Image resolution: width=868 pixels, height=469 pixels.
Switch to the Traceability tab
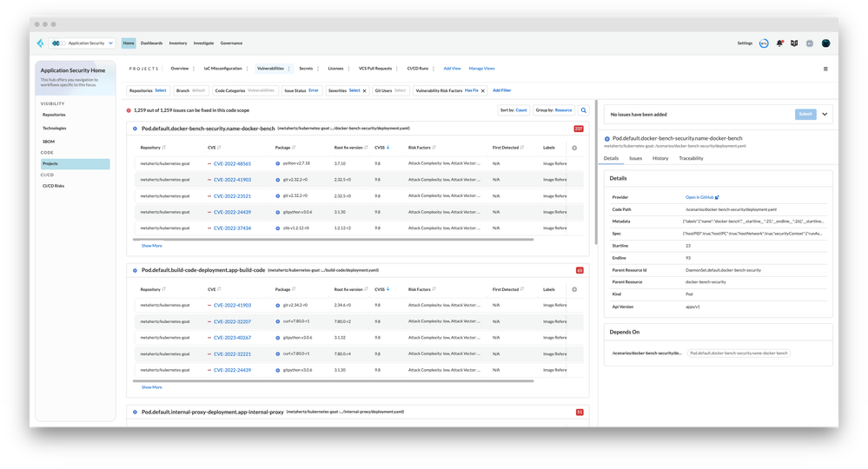(x=691, y=158)
